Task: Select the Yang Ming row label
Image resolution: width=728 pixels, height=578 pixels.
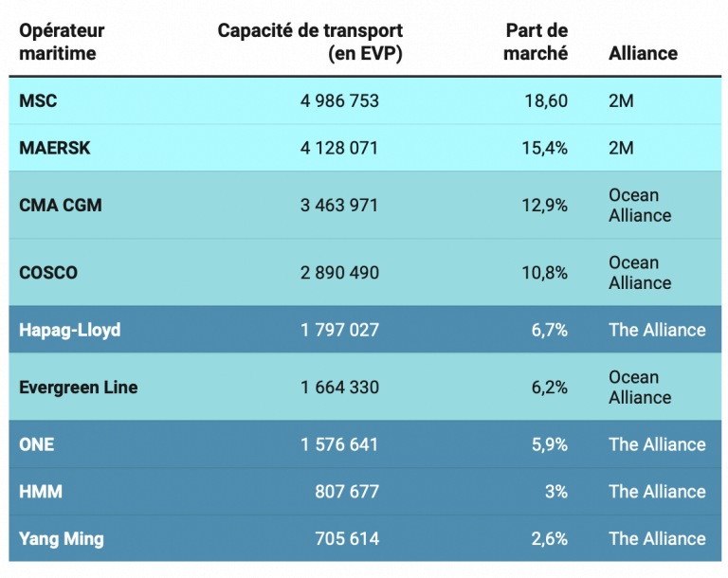Action: pyautogui.click(x=62, y=539)
